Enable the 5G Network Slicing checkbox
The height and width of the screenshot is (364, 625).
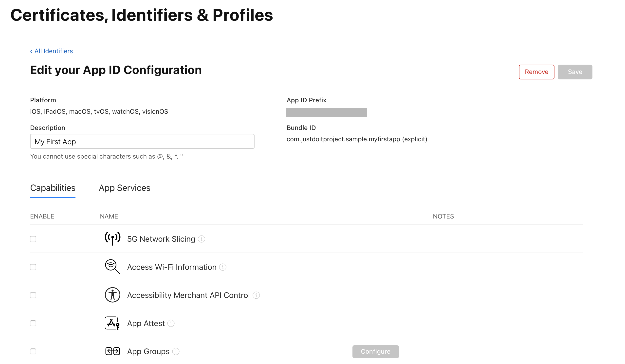[x=33, y=239]
